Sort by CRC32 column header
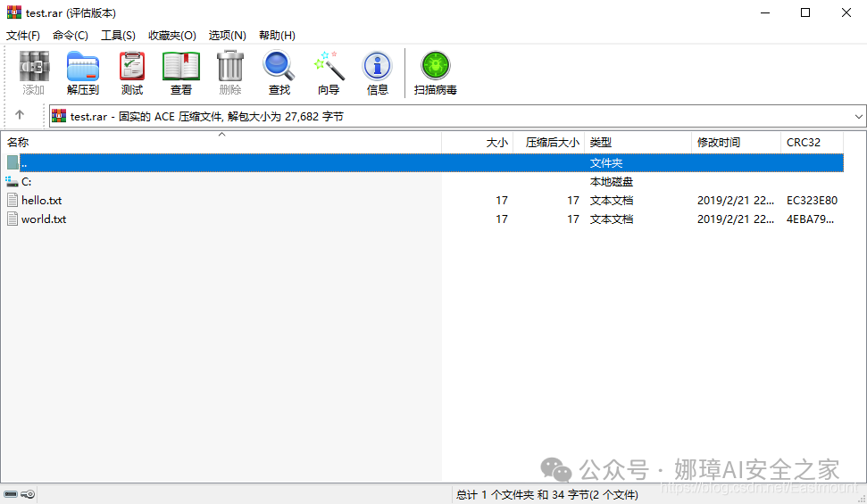867x504 pixels. coord(812,143)
